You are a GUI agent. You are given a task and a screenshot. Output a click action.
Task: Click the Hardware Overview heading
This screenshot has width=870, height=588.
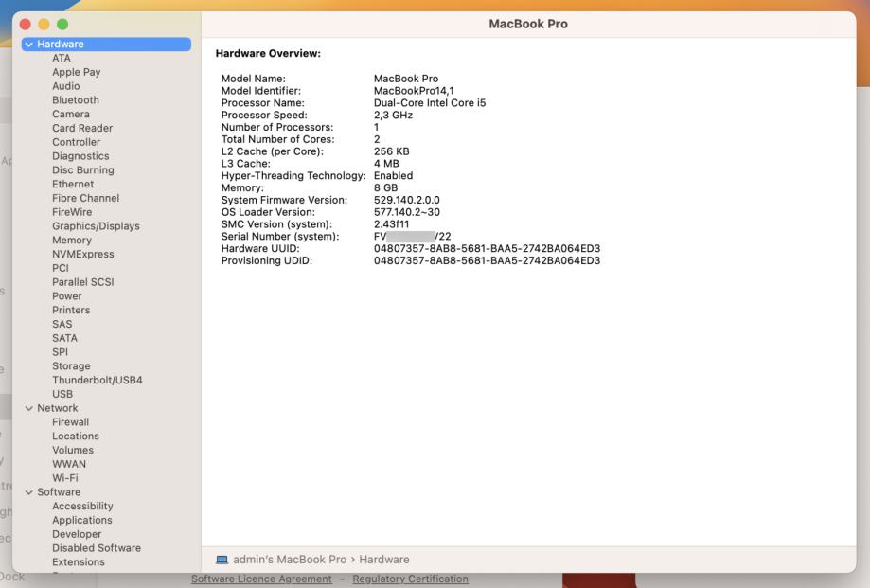click(268, 54)
